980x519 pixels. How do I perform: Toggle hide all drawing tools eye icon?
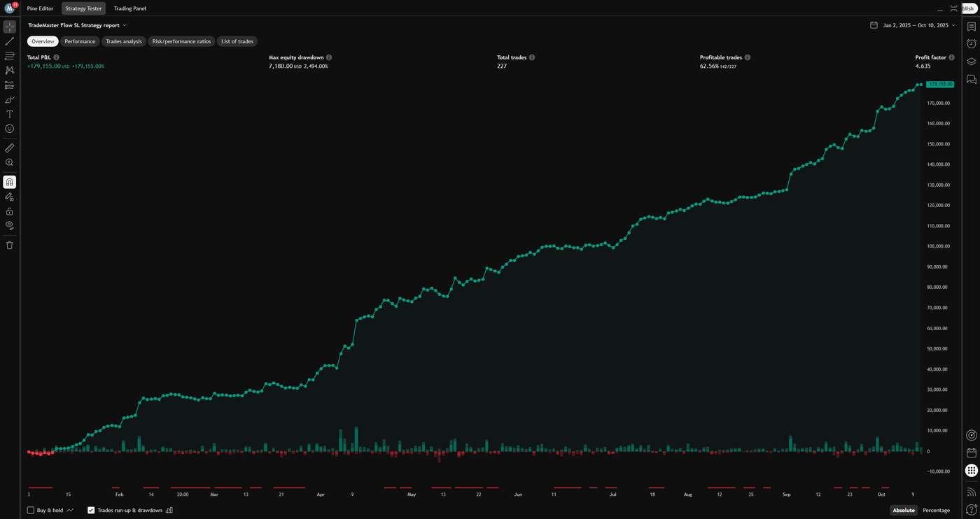tap(9, 225)
